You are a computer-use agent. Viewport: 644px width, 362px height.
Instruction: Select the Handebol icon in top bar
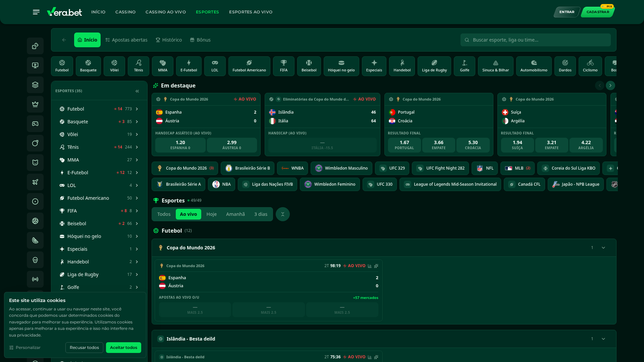point(402,66)
